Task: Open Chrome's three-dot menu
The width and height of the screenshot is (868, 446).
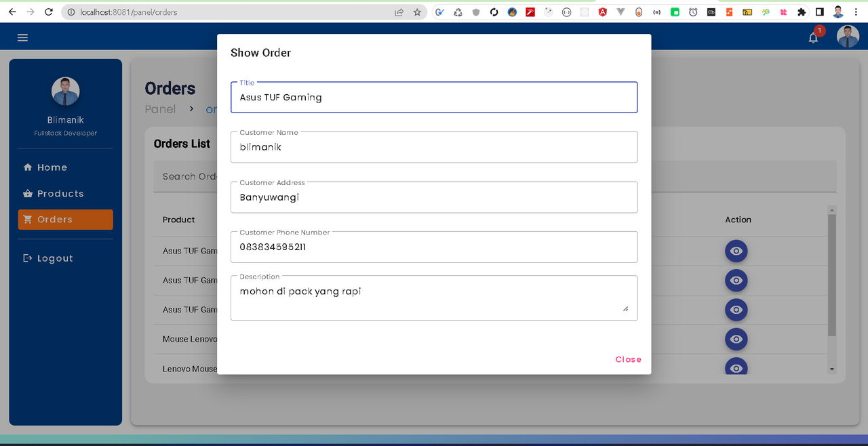Action: pyautogui.click(x=856, y=12)
